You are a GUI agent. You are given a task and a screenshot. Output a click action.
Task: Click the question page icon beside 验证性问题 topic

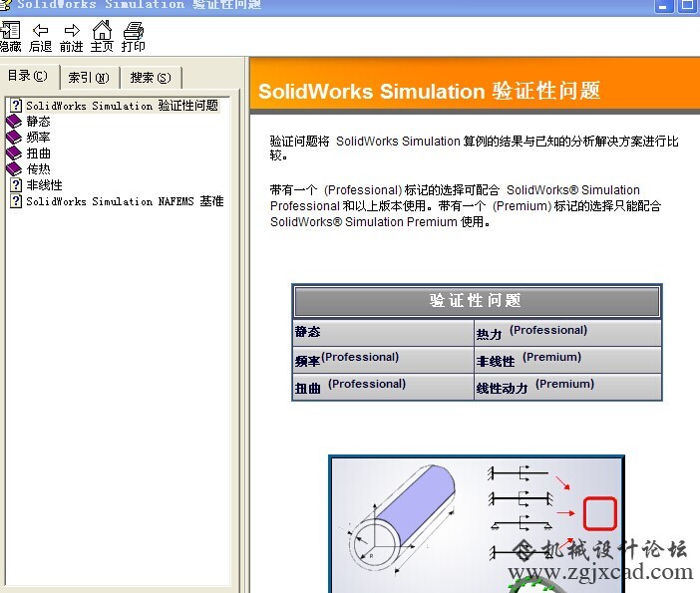tap(16, 106)
